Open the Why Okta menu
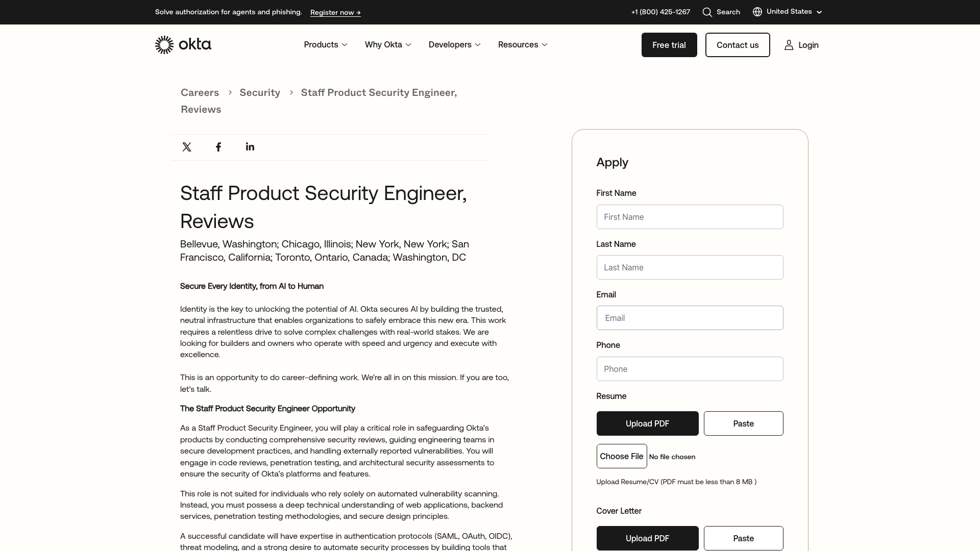 tap(388, 45)
